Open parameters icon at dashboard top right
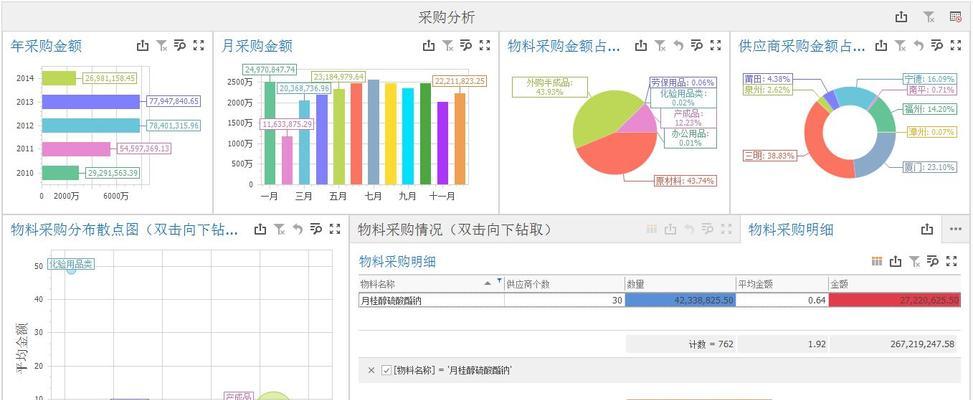 (x=956, y=17)
